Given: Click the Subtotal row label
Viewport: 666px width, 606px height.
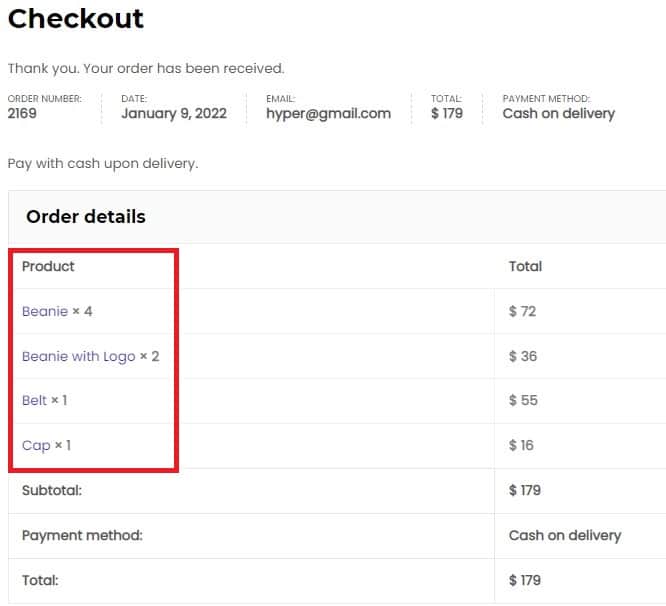Looking at the screenshot, I should (x=52, y=490).
